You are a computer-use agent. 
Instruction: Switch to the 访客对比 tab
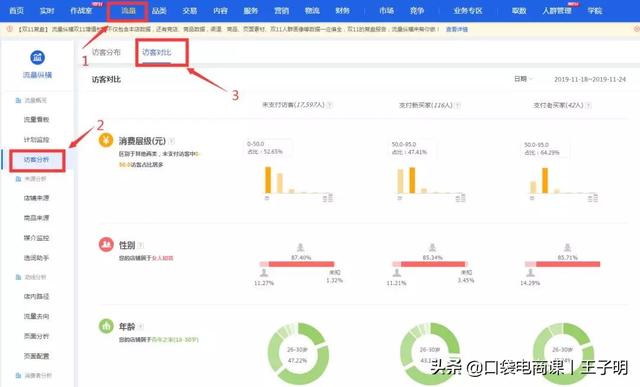157,52
